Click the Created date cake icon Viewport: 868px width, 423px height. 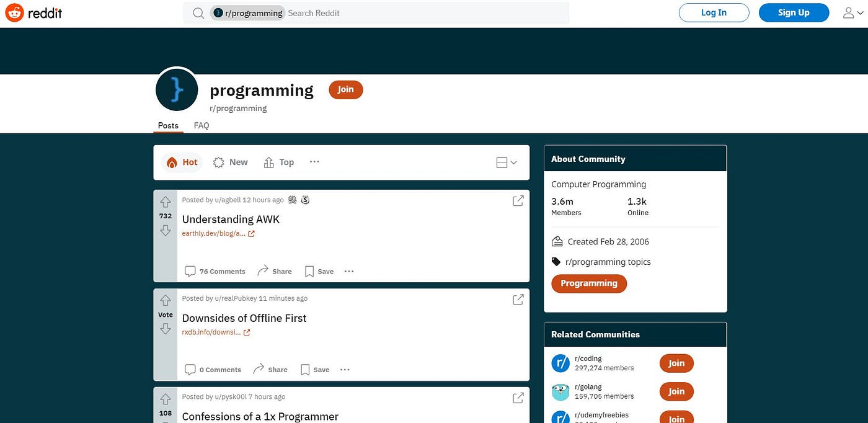click(x=557, y=241)
